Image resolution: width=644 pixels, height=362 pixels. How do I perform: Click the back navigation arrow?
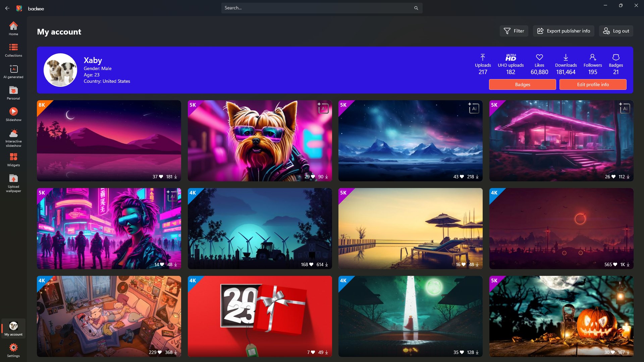point(7,8)
